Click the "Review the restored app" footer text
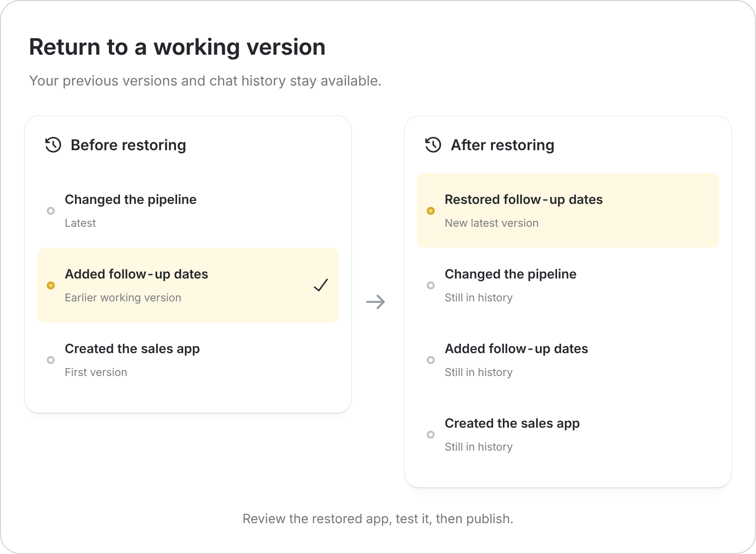The image size is (756, 554). [378, 519]
